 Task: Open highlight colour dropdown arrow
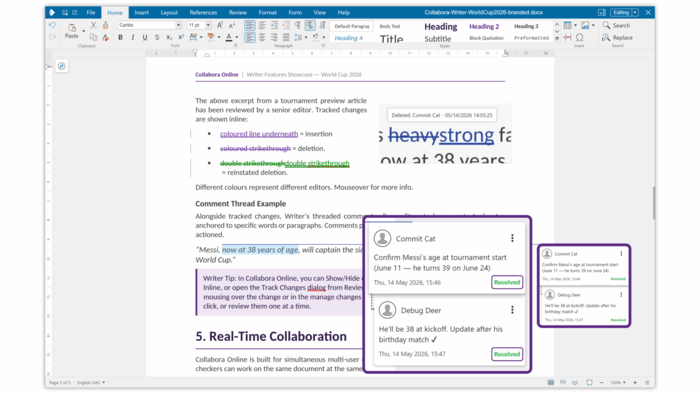[219, 37]
